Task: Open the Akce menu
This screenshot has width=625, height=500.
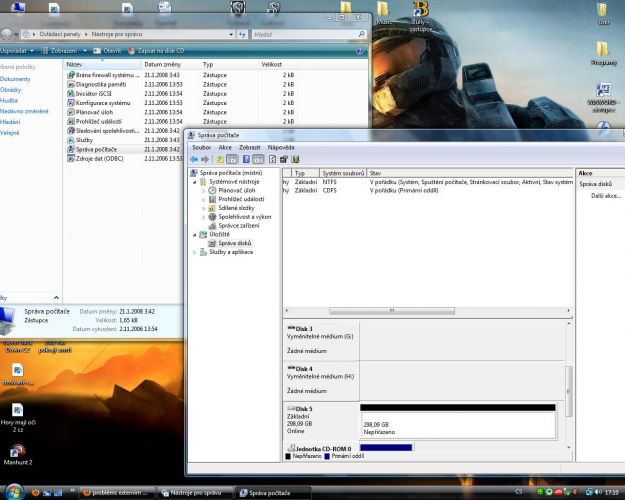Action: [225, 148]
